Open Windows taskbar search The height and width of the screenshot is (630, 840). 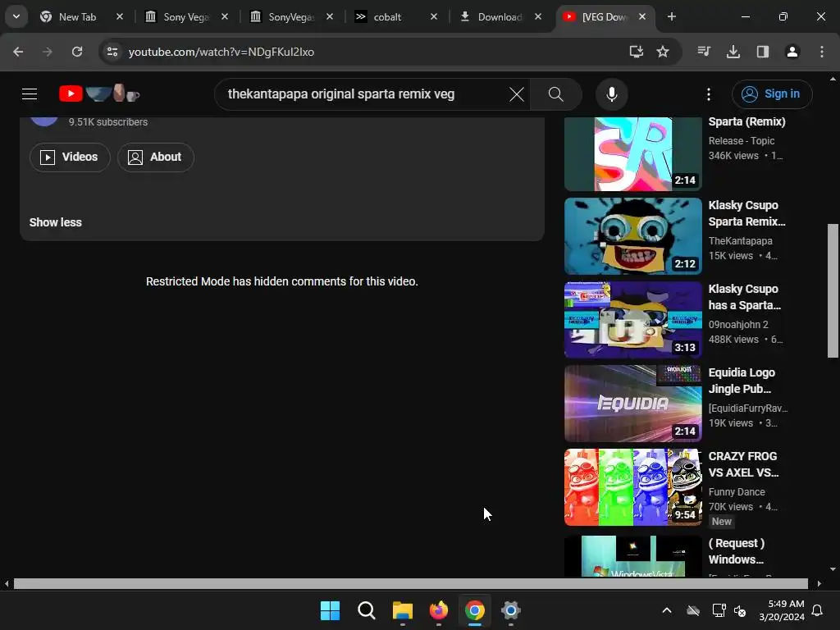367,610
